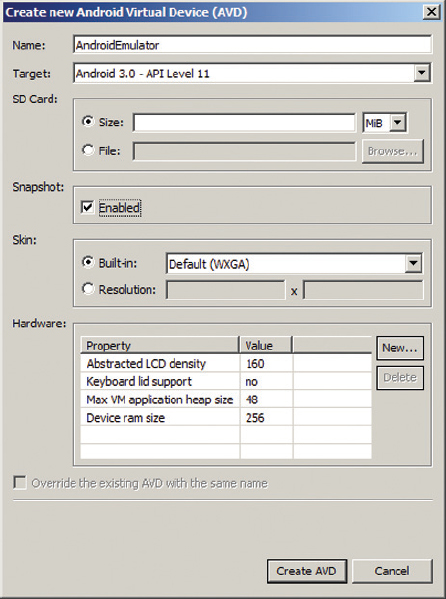Close the Create new AVD dialog
This screenshot has width=446, height=599.
click(x=431, y=12)
